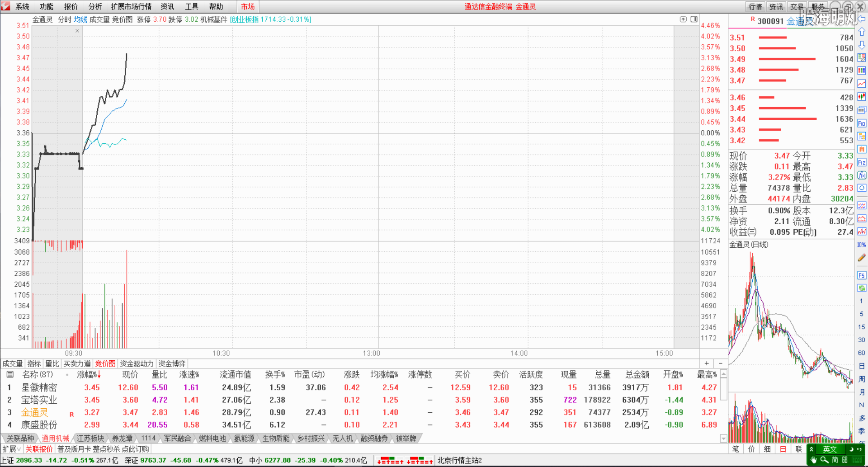
Task: Open the 系统 menu
Action: point(22,6)
